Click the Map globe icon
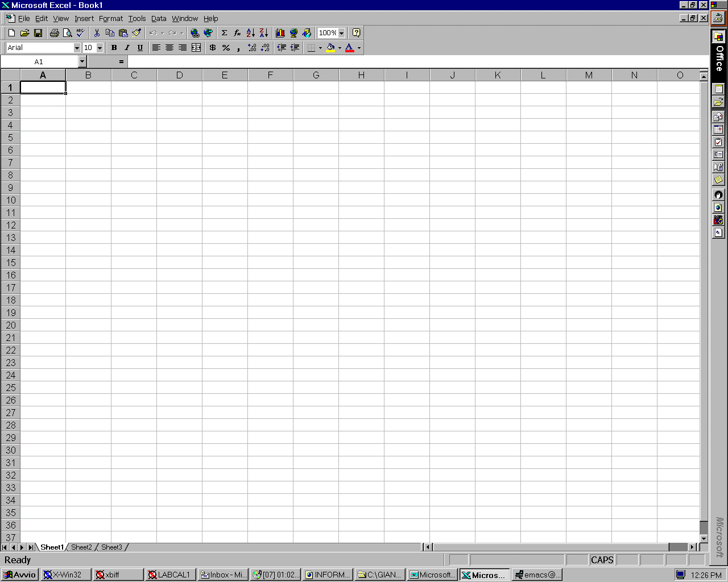The width and height of the screenshot is (728, 582). pyautogui.click(x=293, y=33)
